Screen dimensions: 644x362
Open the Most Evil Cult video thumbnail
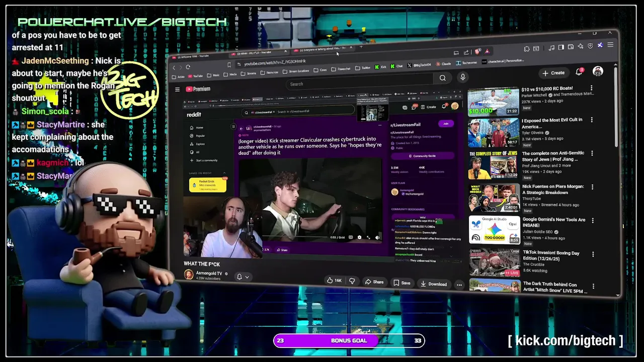(494, 133)
